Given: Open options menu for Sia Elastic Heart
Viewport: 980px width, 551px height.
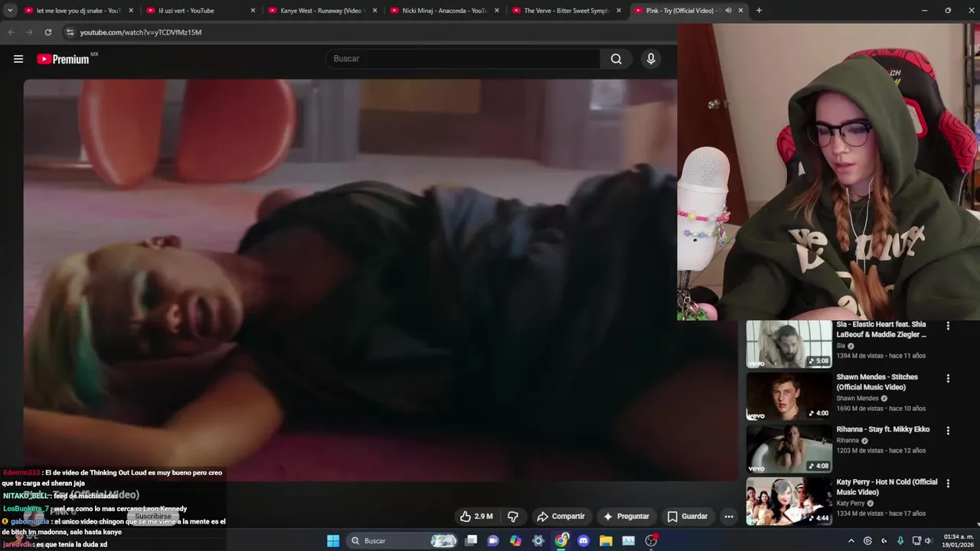Looking at the screenshot, I should click(x=948, y=326).
